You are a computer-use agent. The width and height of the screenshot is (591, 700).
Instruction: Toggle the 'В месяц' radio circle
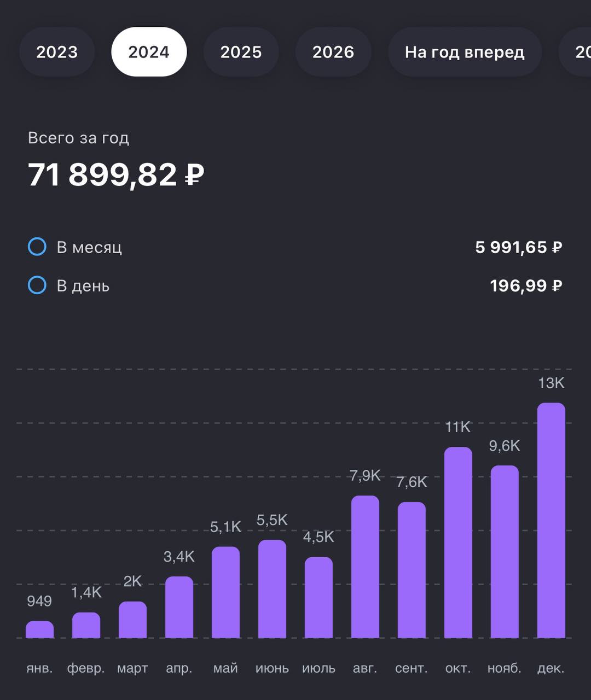coord(37,247)
